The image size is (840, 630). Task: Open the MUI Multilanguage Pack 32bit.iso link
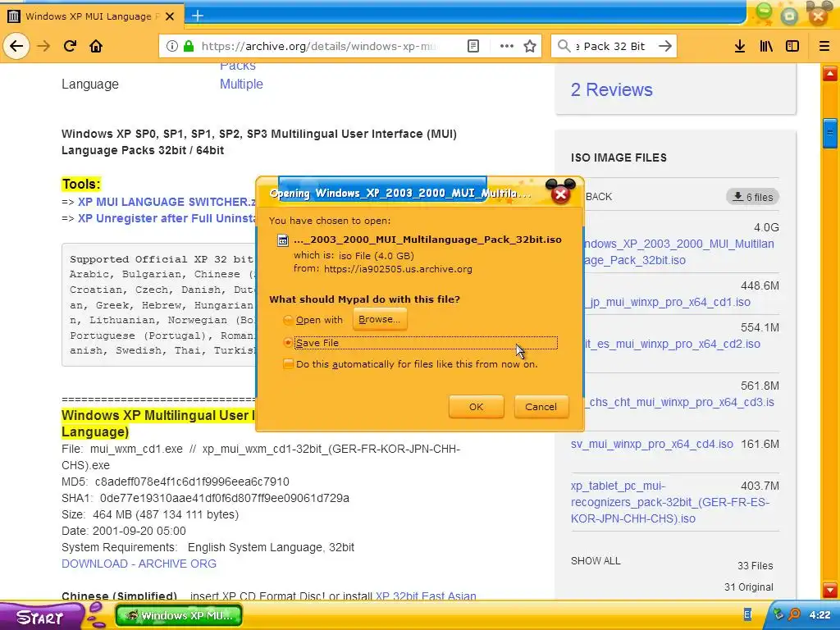click(x=678, y=252)
